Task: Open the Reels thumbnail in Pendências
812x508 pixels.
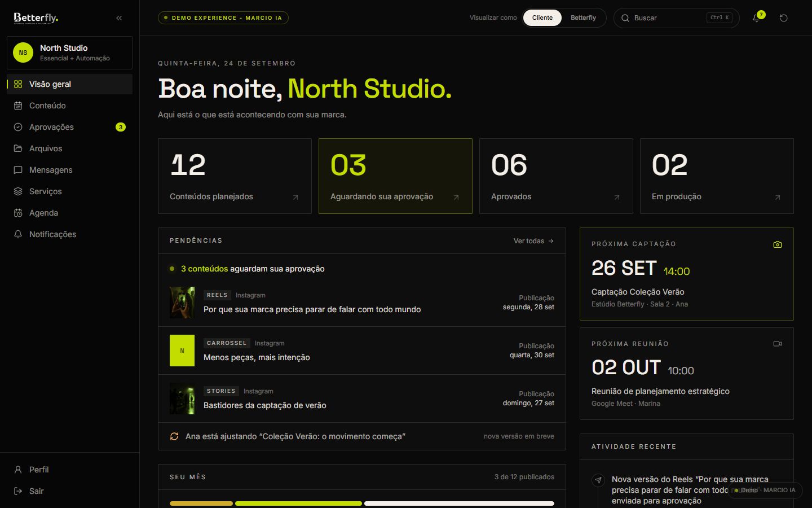Action: (x=182, y=303)
